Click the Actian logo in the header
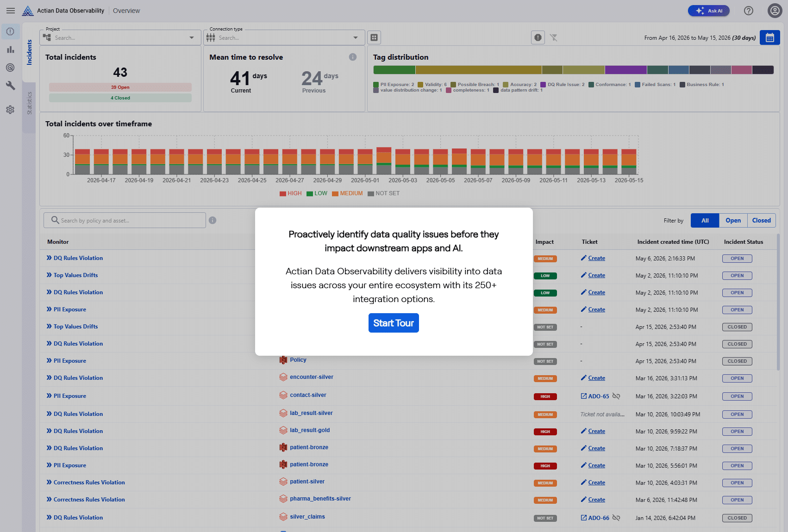Image resolution: width=788 pixels, height=532 pixels. tap(28, 11)
